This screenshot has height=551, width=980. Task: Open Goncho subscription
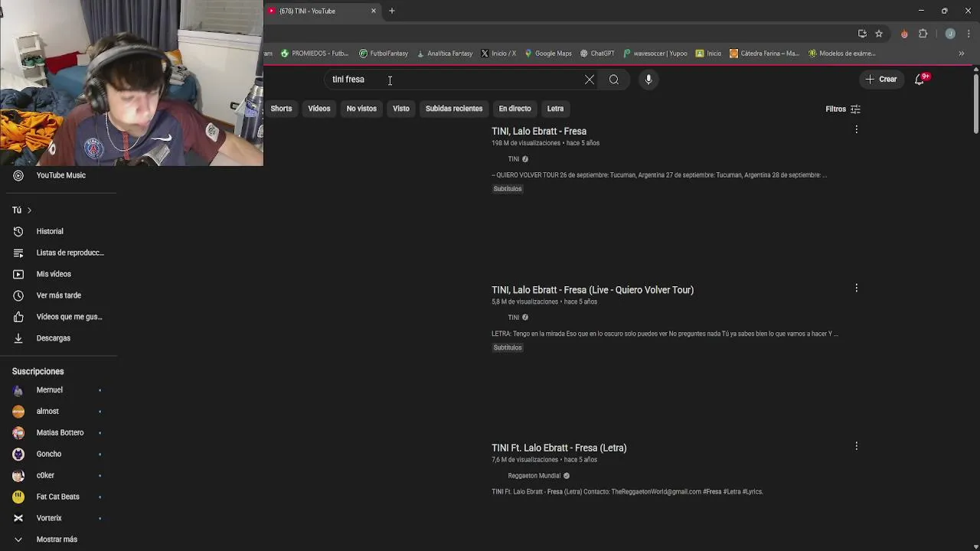(58, 454)
